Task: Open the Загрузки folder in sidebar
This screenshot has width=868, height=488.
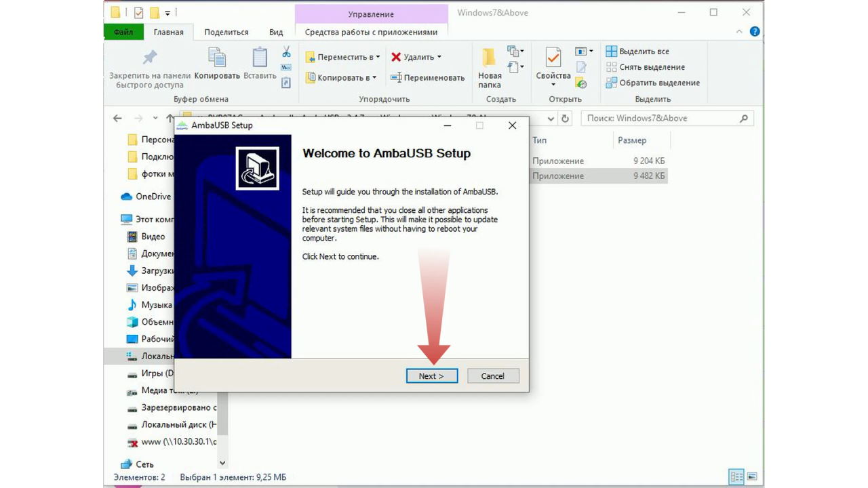Action: [150, 270]
